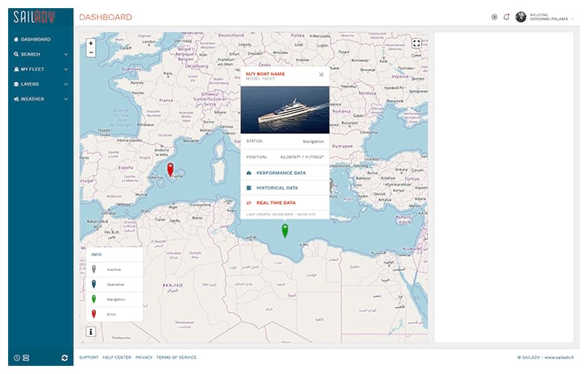
Task: Click the Search magnifier icon in sidebar
Action: pos(16,54)
